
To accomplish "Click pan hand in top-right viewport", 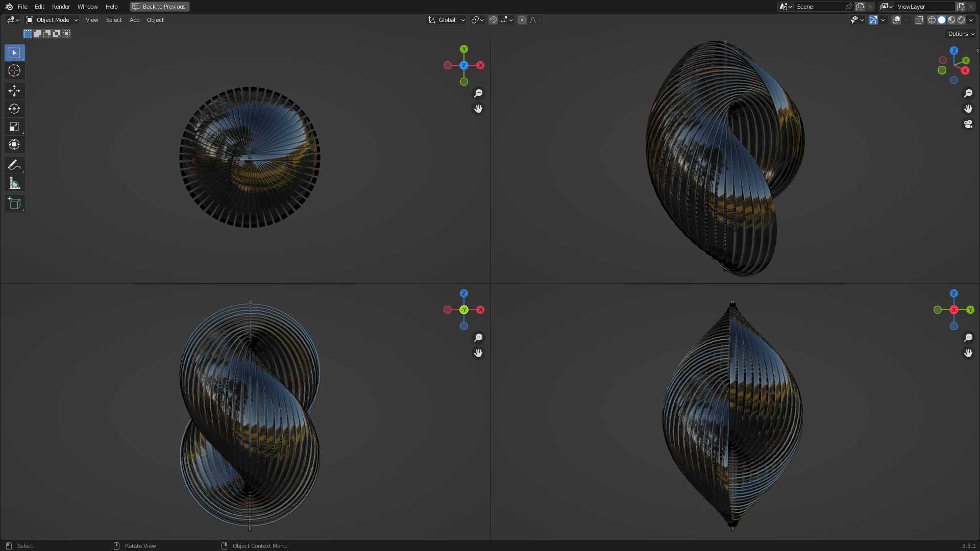I will pos(968,109).
